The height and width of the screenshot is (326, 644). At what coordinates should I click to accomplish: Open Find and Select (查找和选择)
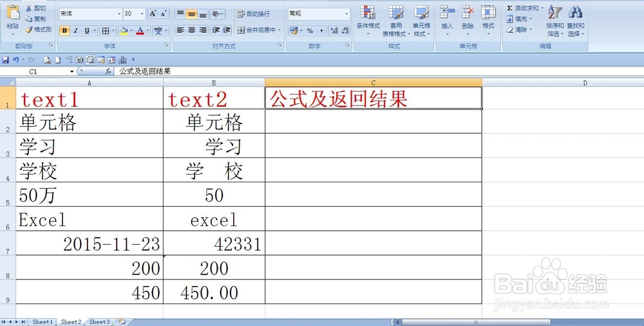pyautogui.click(x=575, y=21)
